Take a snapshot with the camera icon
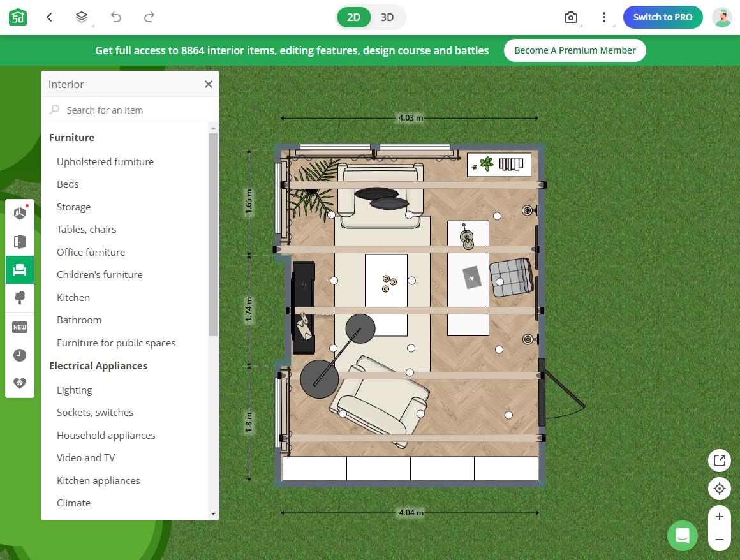Image resolution: width=740 pixels, height=560 pixels. coord(570,17)
